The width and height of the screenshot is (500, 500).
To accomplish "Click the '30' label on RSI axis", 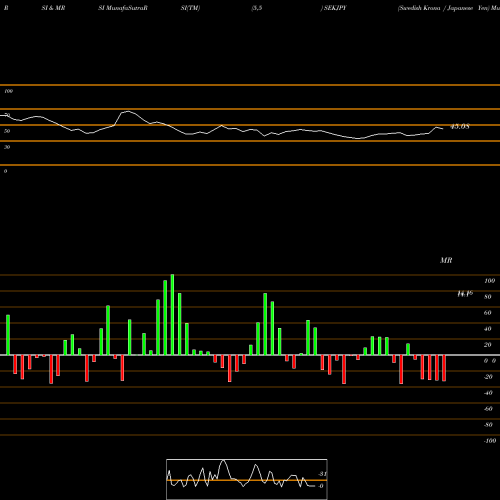I will click(7, 147).
